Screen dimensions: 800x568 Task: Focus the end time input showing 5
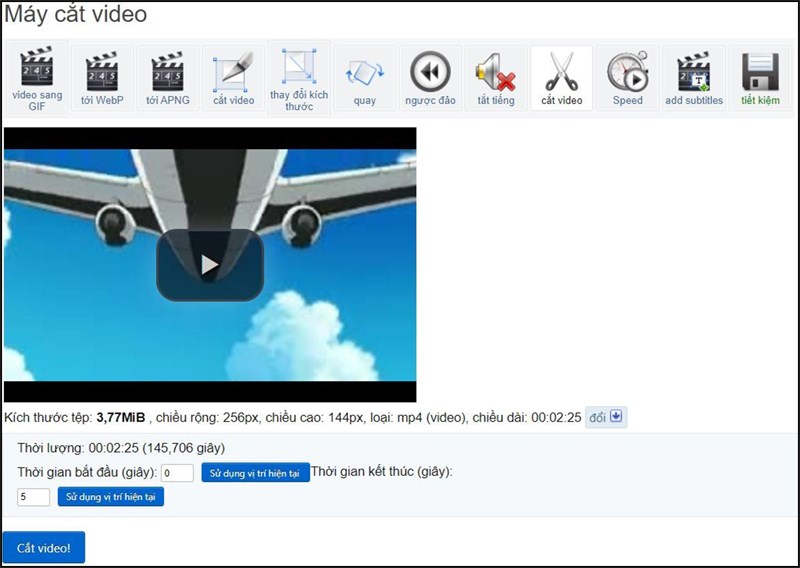click(x=33, y=497)
